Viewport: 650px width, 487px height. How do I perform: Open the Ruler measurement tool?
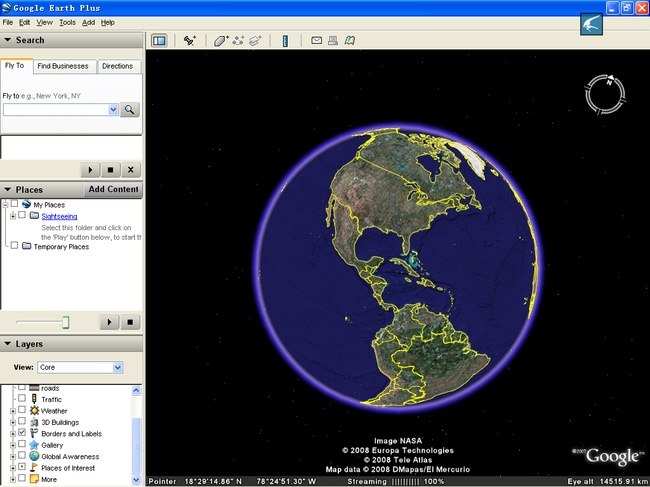(x=285, y=41)
